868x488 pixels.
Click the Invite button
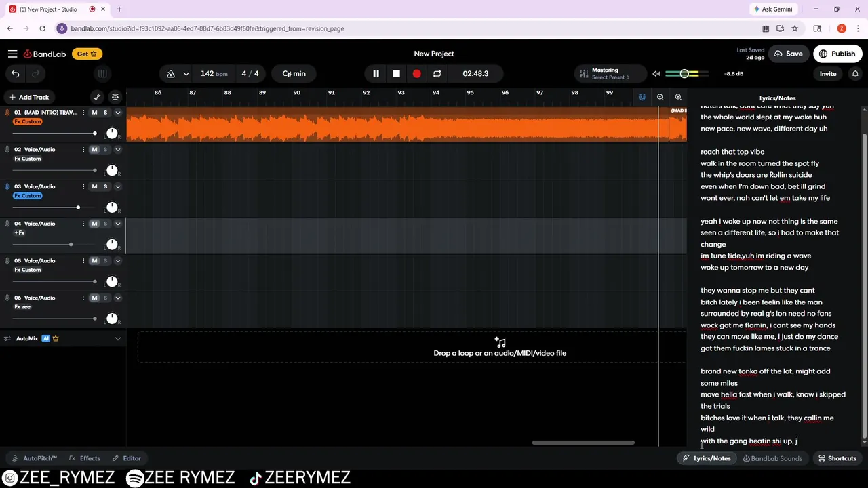coord(828,73)
